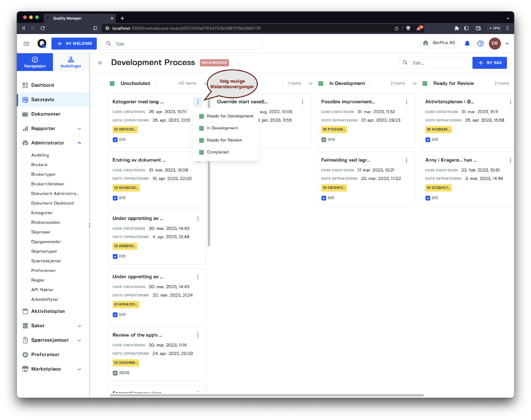The height and width of the screenshot is (420, 531).
Task: Click the NY SAK button
Action: click(x=489, y=63)
